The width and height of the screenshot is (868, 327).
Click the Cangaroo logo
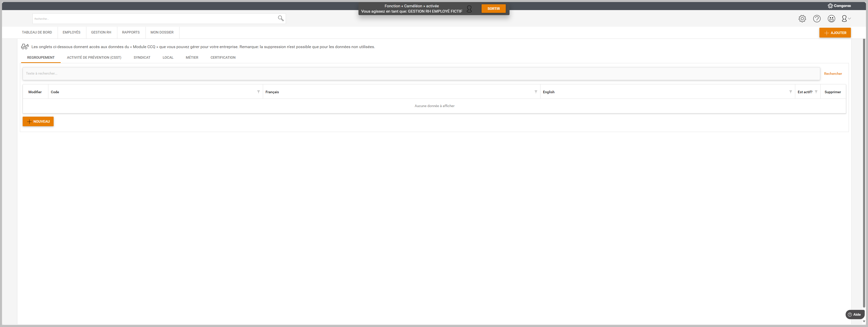[x=839, y=6]
